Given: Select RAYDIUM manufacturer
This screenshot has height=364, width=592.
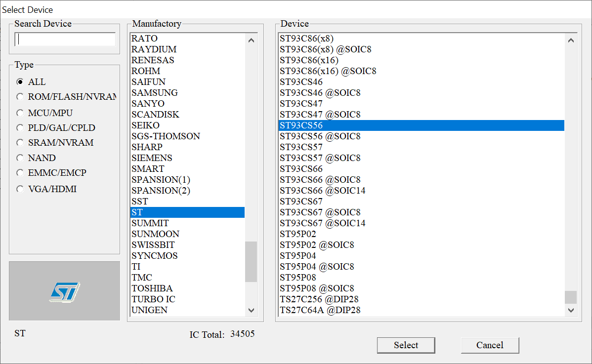Looking at the screenshot, I should [187, 49].
